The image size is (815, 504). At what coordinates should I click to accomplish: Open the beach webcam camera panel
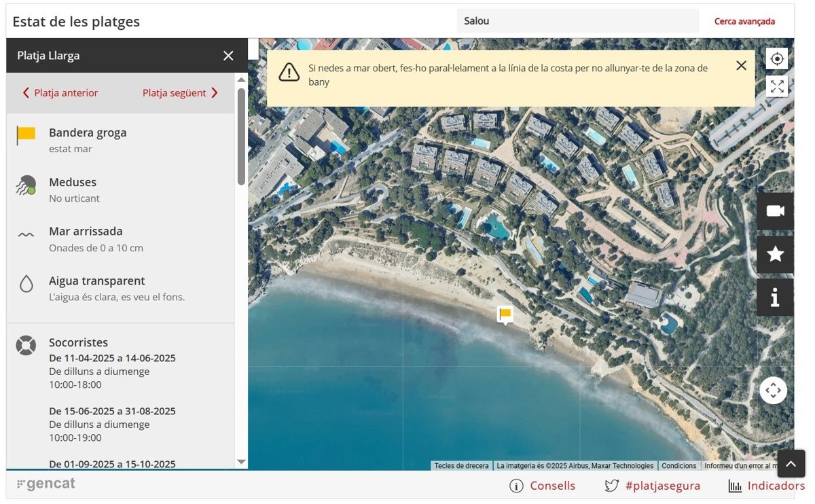(x=775, y=211)
